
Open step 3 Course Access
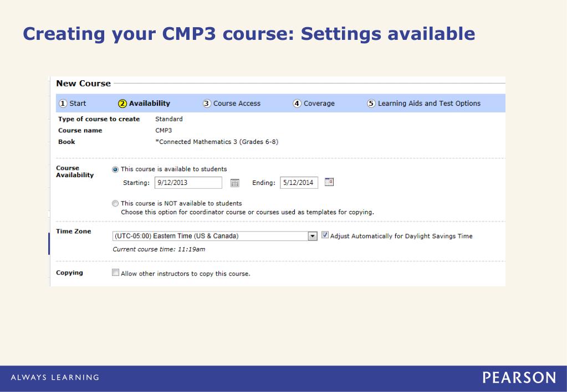(232, 104)
